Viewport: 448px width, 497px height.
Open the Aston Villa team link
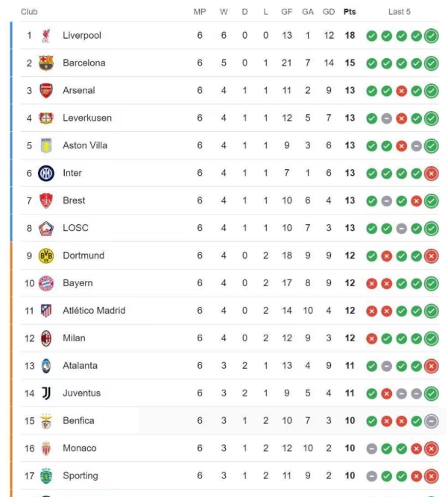(85, 145)
